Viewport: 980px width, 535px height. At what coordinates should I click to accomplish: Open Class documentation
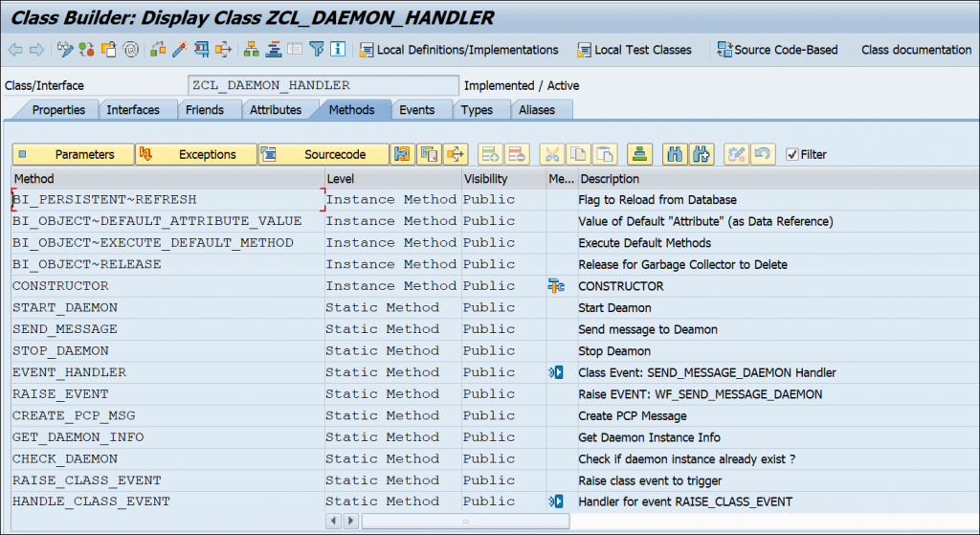pos(916,50)
